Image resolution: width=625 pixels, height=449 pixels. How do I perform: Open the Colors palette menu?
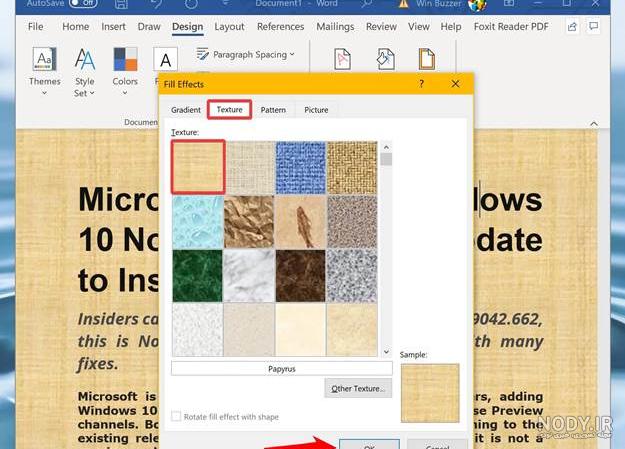125,70
